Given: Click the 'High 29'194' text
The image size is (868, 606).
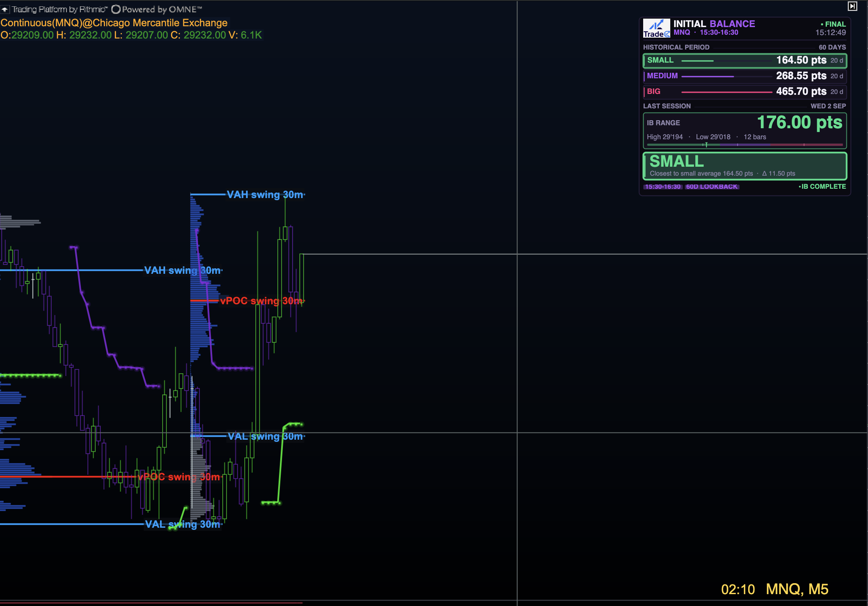Looking at the screenshot, I should click(665, 137).
